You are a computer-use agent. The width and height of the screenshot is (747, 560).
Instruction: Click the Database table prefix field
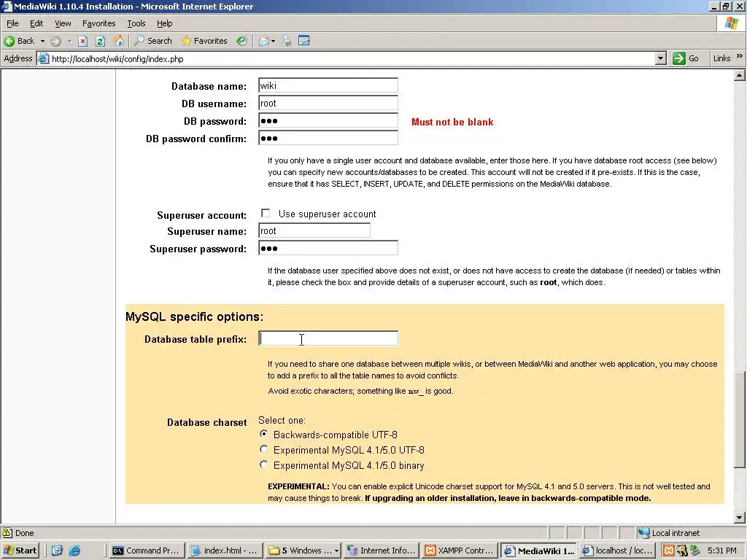point(328,338)
